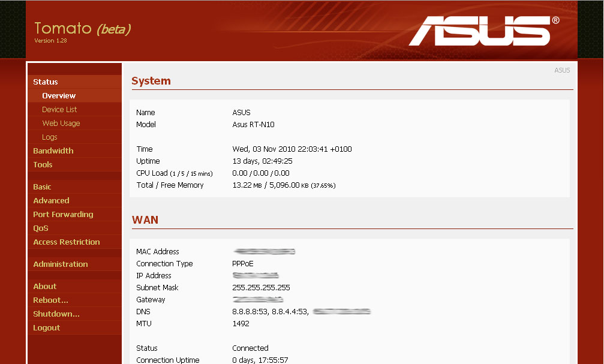
Task: Click the blurred IP Address value
Action: click(256, 275)
